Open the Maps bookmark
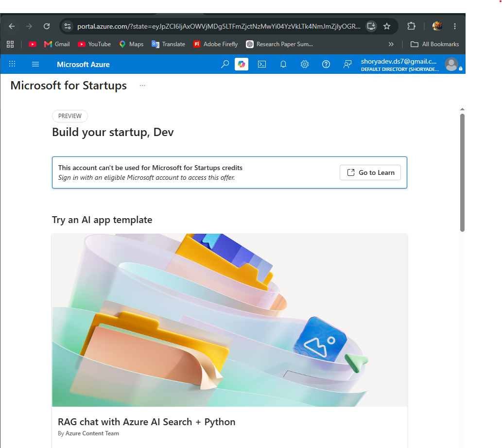The width and height of the screenshot is (502, 448). click(131, 44)
